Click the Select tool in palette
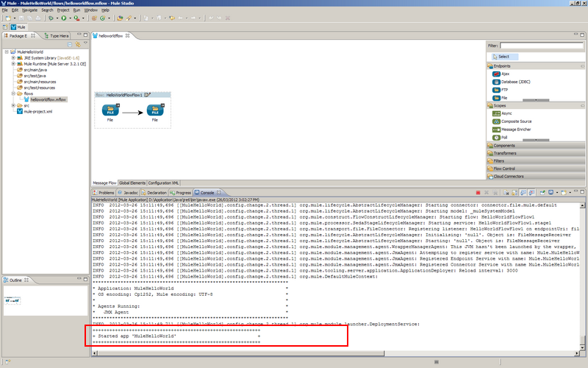Screen dimensions: 588x368 click(x=505, y=57)
